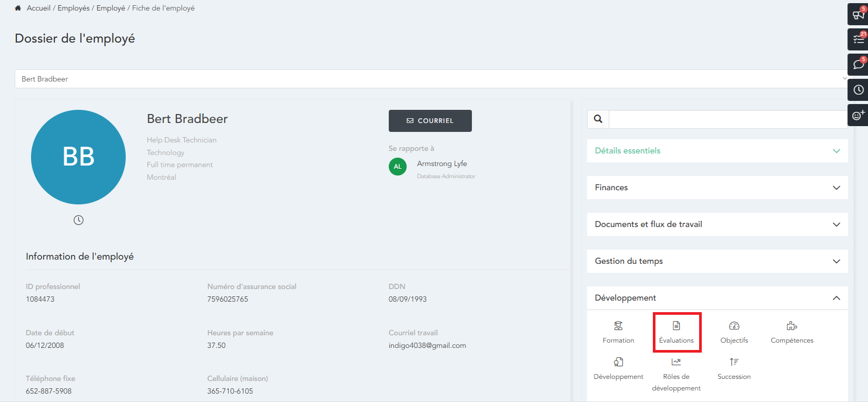Image resolution: width=868 pixels, height=402 pixels.
Task: Click the clock icon under the avatar
Action: pos(78,220)
